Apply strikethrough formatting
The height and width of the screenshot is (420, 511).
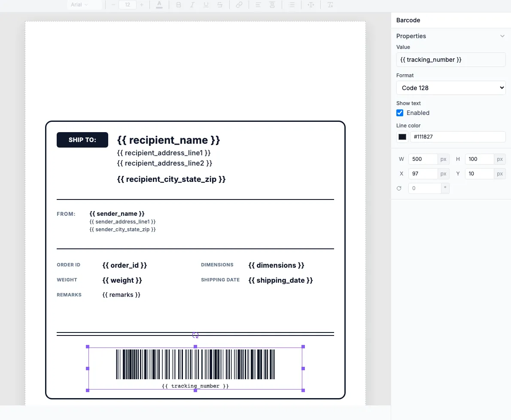[220, 5]
